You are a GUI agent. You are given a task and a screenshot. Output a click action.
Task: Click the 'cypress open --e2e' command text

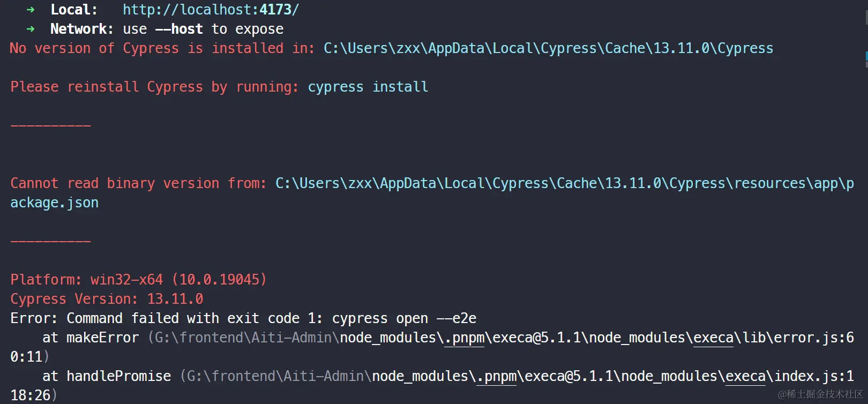click(x=404, y=318)
